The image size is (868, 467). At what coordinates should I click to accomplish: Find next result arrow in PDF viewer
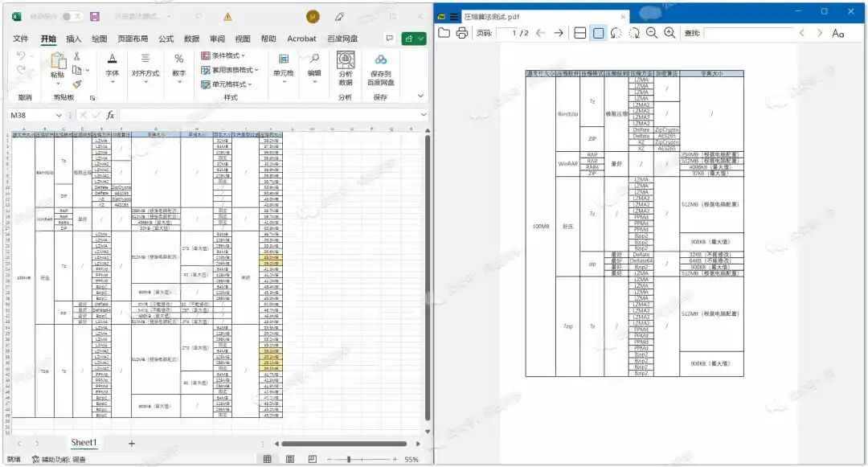point(820,33)
